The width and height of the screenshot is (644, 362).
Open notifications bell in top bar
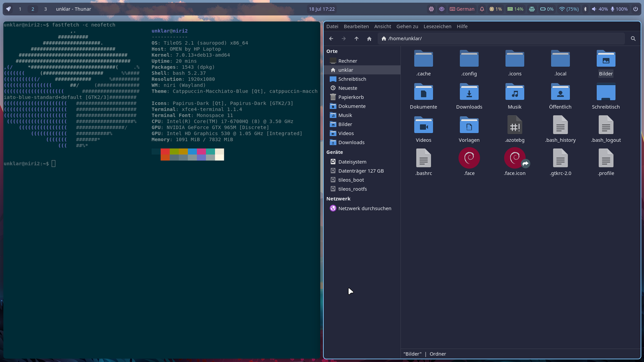(x=482, y=9)
